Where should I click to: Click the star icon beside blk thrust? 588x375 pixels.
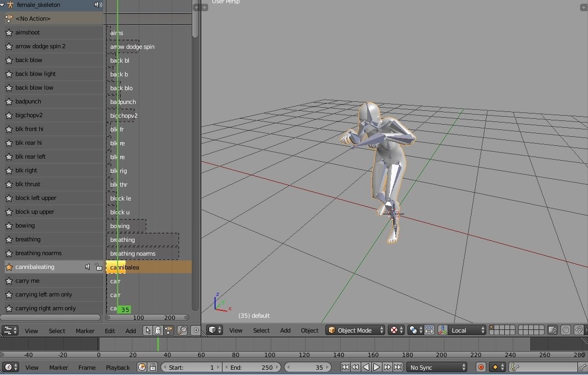[x=9, y=184]
